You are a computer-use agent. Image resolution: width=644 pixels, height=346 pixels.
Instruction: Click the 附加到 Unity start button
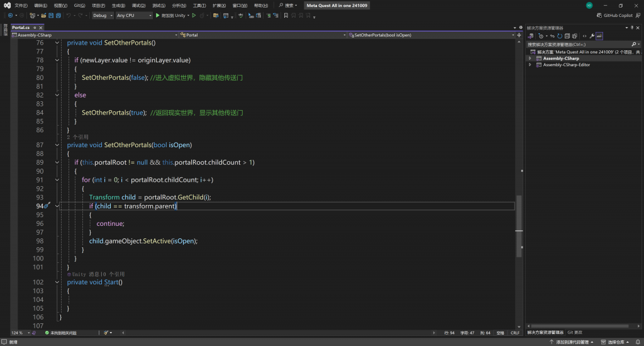170,16
